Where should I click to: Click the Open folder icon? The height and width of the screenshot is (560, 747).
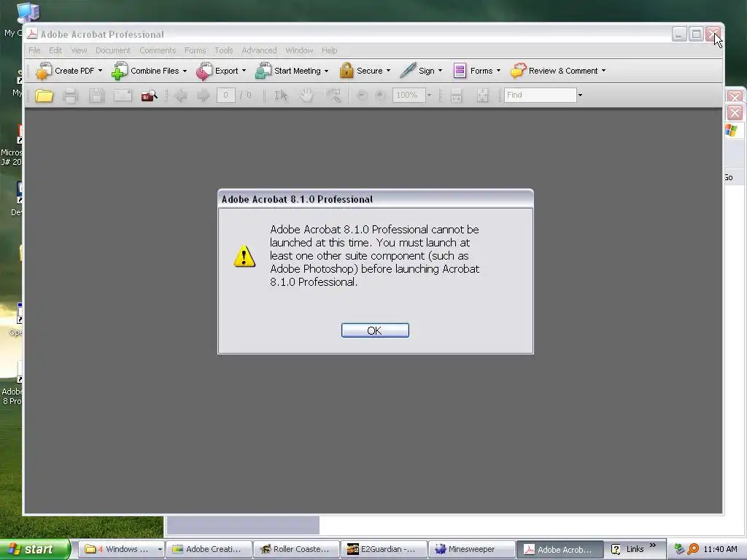click(44, 96)
